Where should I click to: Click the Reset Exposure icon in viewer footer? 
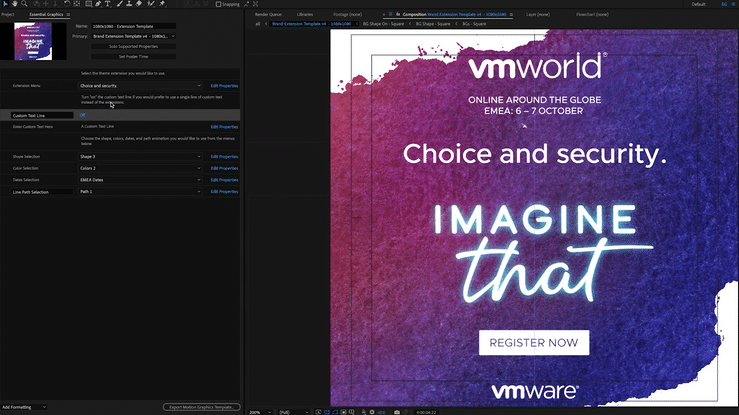[372, 412]
